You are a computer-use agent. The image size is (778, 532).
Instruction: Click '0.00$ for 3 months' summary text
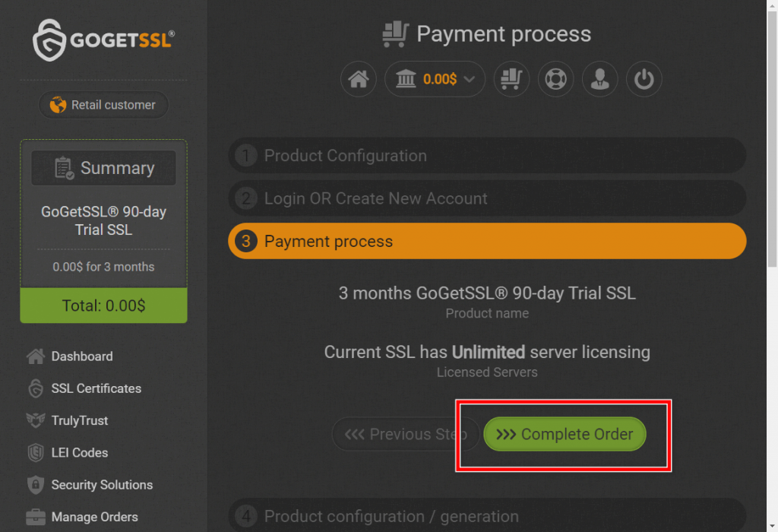pos(103,267)
